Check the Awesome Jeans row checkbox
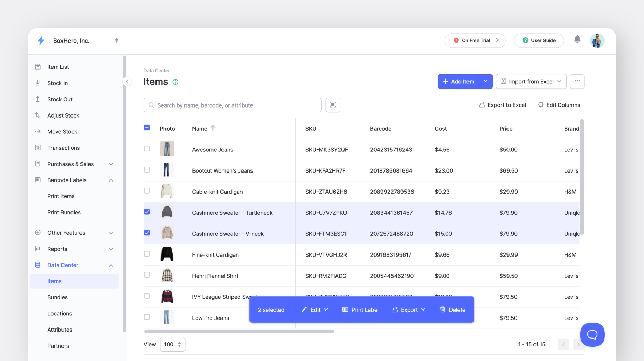Screen dimensions: 644x361 click(147, 149)
